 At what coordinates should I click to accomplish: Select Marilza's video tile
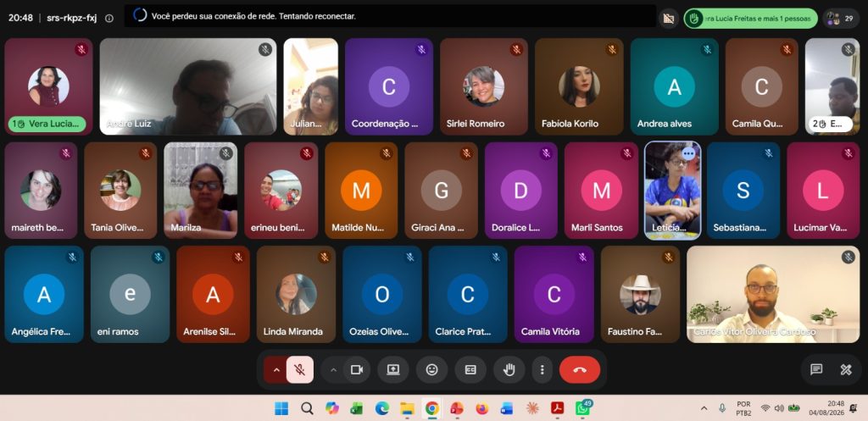coord(200,191)
